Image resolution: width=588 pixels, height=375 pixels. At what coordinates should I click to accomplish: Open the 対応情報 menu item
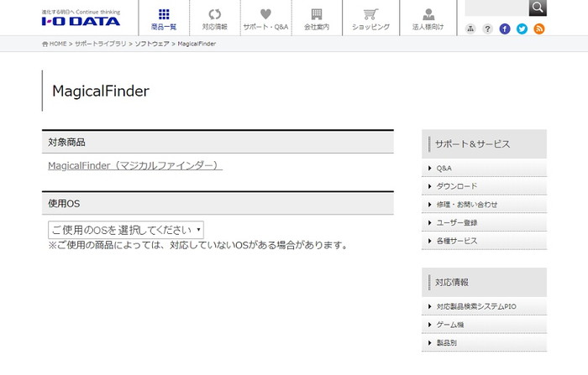click(215, 18)
